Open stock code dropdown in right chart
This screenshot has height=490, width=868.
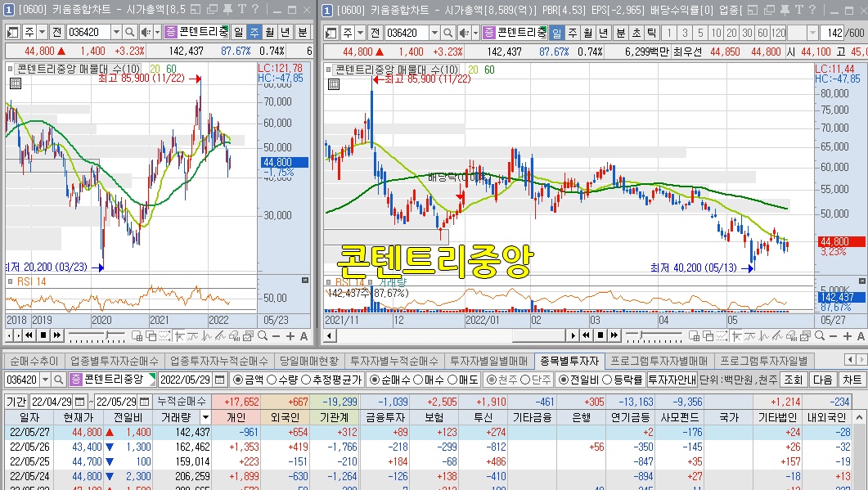click(434, 33)
